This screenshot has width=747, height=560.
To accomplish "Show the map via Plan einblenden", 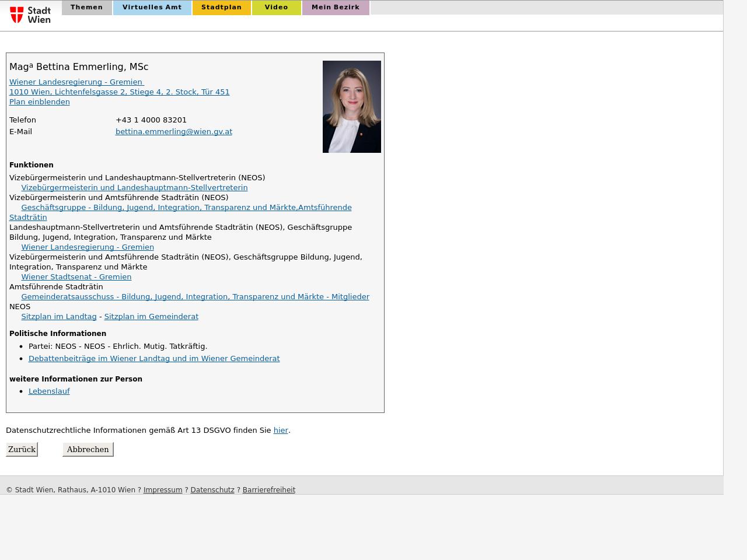I will 39,102.
